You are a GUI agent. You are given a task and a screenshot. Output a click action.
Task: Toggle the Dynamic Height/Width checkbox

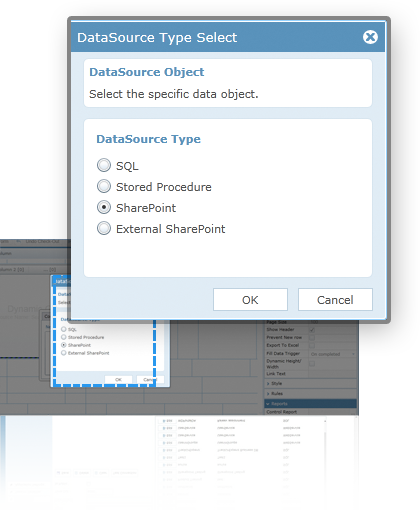click(312, 364)
